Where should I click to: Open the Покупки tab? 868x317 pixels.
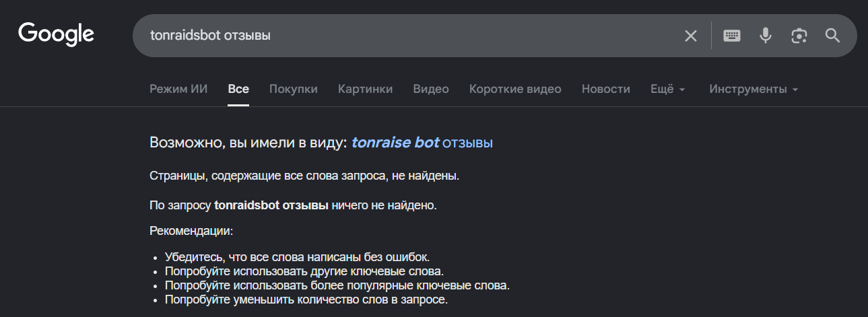coord(294,89)
